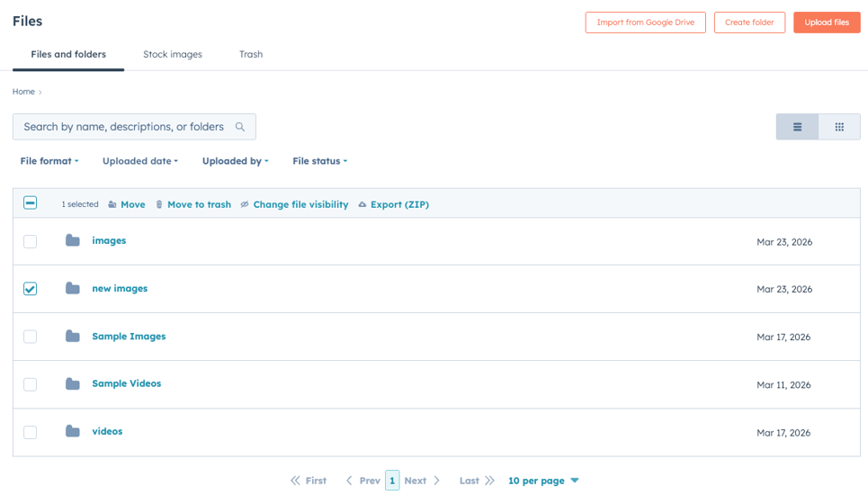Click the Export cloud icon
868x495 pixels.
click(x=362, y=204)
